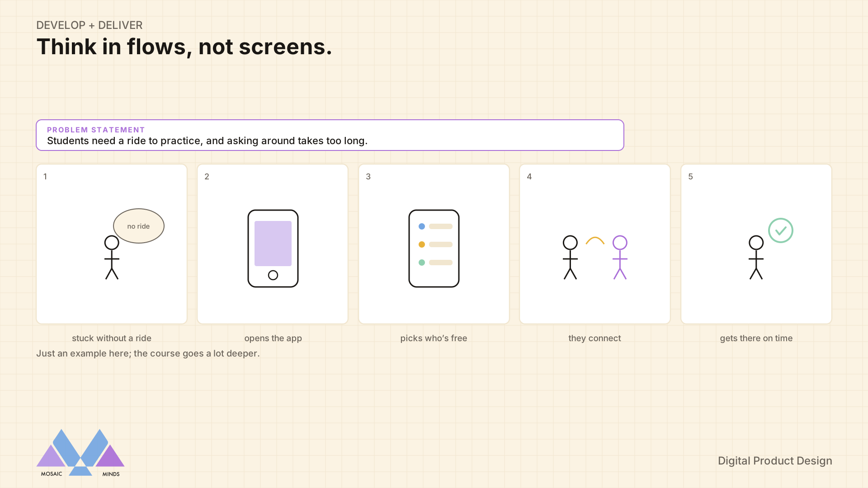Viewport: 868px width, 488px height.
Task: Click caption 'opens the app'
Action: [273, 338]
